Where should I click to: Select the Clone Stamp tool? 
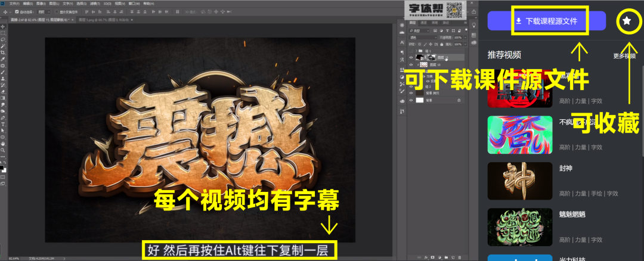4,79
